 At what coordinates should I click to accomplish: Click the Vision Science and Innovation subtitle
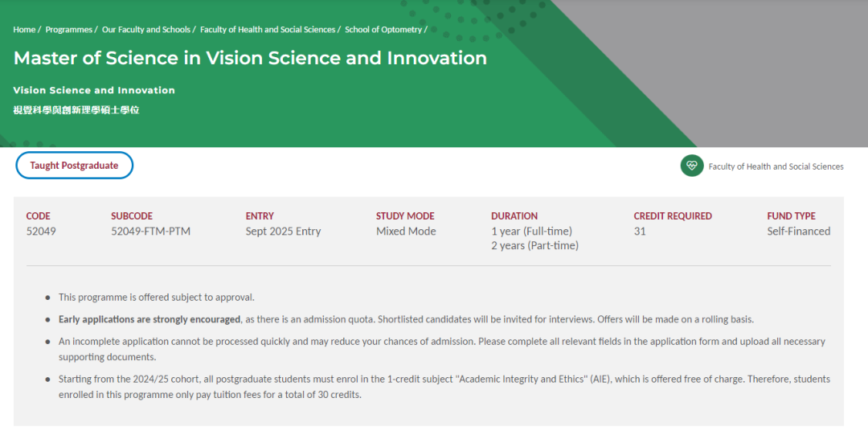click(x=94, y=90)
